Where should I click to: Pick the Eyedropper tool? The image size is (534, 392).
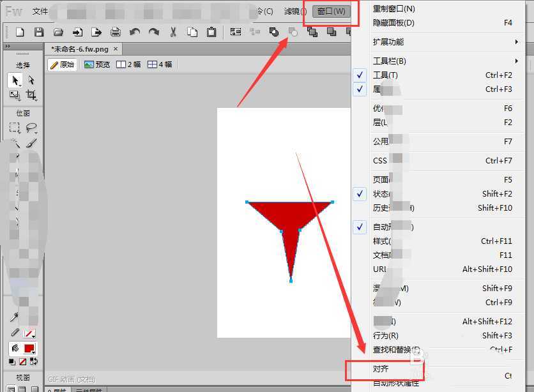click(x=14, y=317)
